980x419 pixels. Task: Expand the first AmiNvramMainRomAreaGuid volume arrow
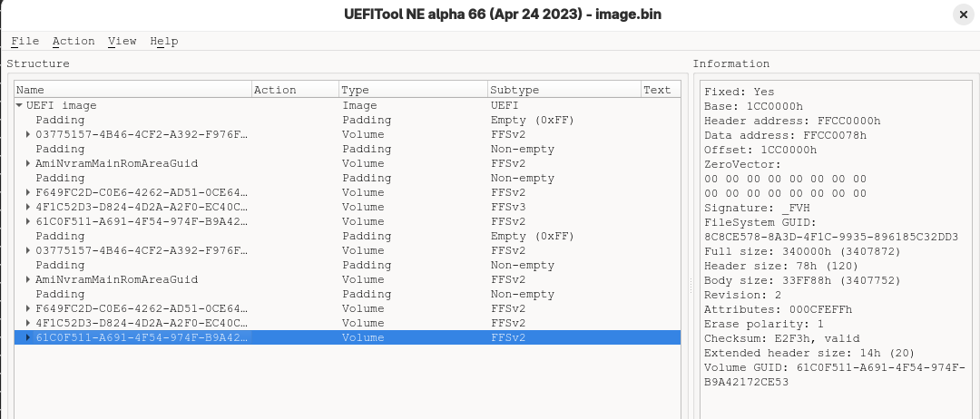pos(29,163)
